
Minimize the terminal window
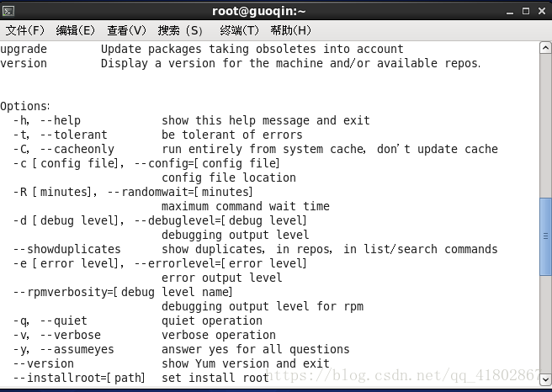pos(510,12)
